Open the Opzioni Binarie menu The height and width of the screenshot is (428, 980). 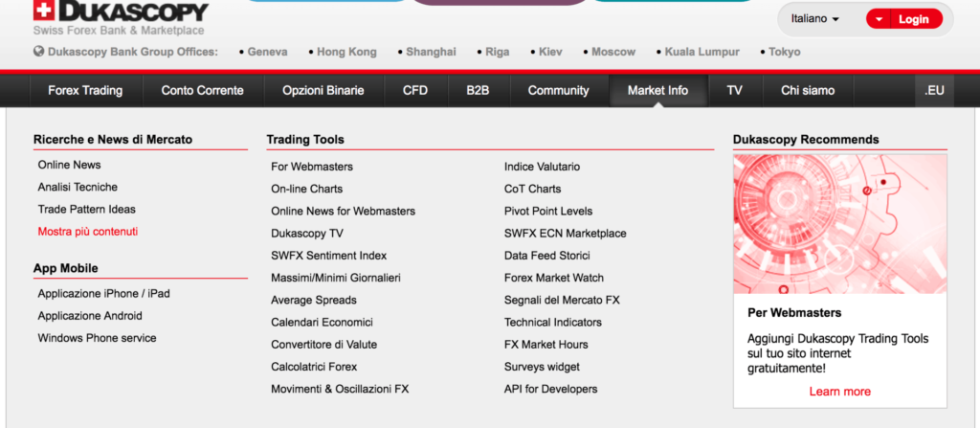pyautogui.click(x=323, y=91)
